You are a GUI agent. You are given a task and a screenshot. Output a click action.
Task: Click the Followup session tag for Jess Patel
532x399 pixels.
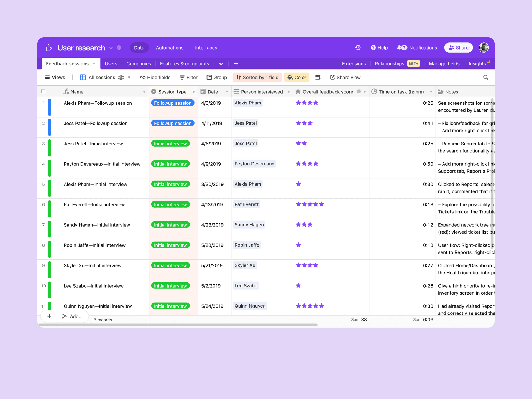173,123
